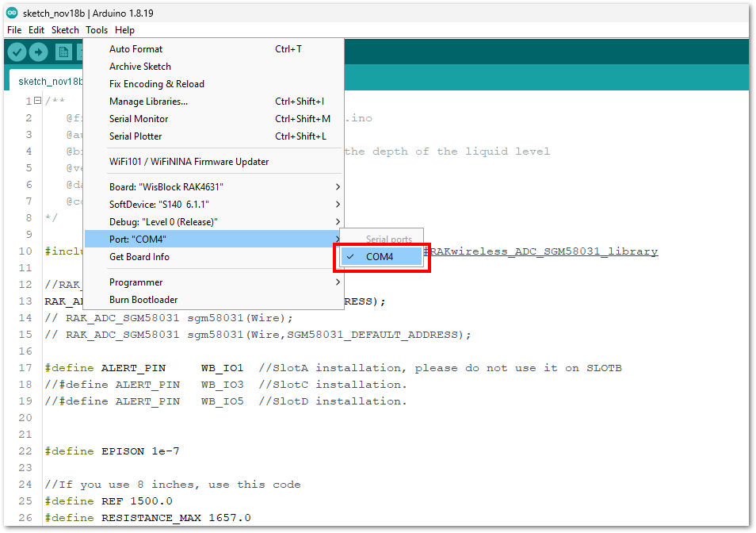Click "#define EPISON 1e-7" on line 22
The width and height of the screenshot is (756, 533).
pyautogui.click(x=112, y=451)
